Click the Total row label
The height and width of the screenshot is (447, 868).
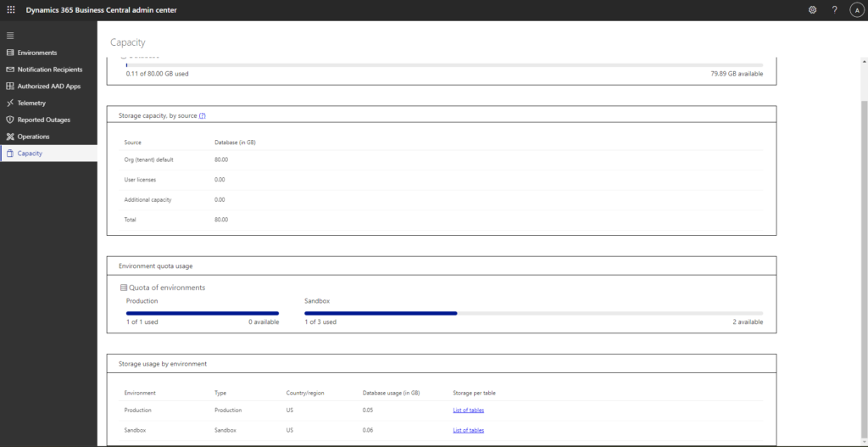(x=130, y=220)
